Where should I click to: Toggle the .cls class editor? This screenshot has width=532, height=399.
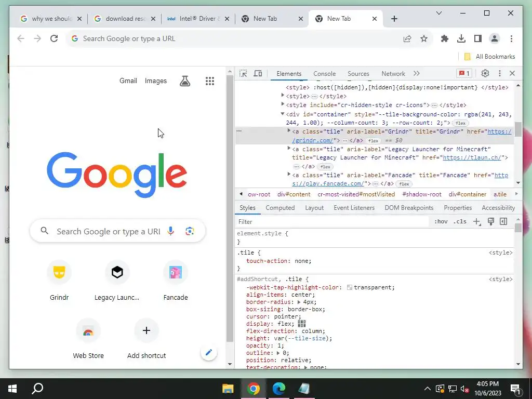[x=460, y=221]
